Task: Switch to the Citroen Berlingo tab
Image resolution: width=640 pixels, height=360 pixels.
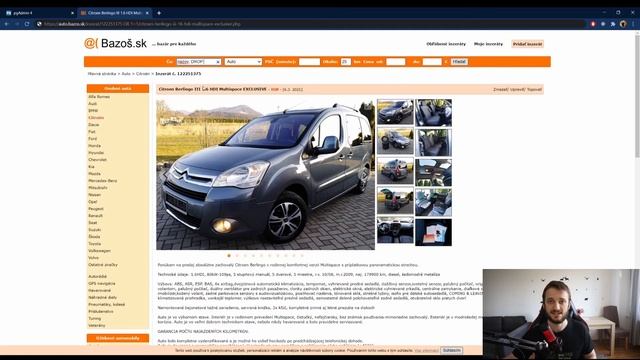Action: click(x=114, y=13)
